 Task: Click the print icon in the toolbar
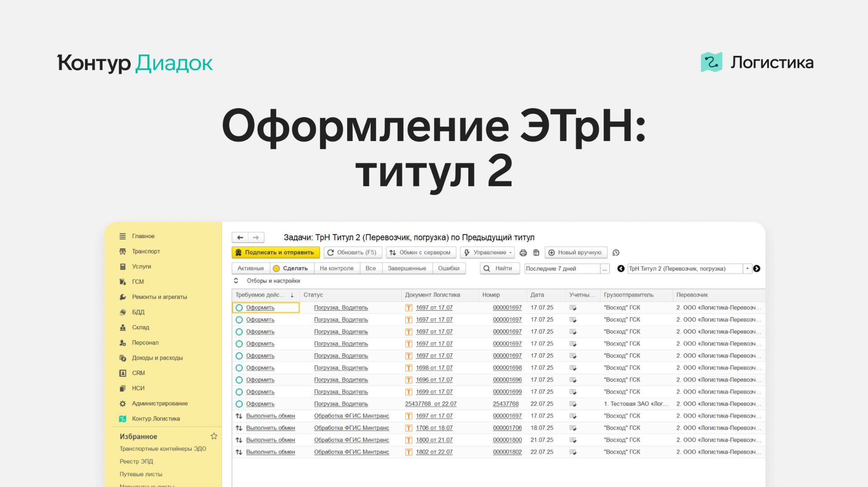click(x=524, y=253)
